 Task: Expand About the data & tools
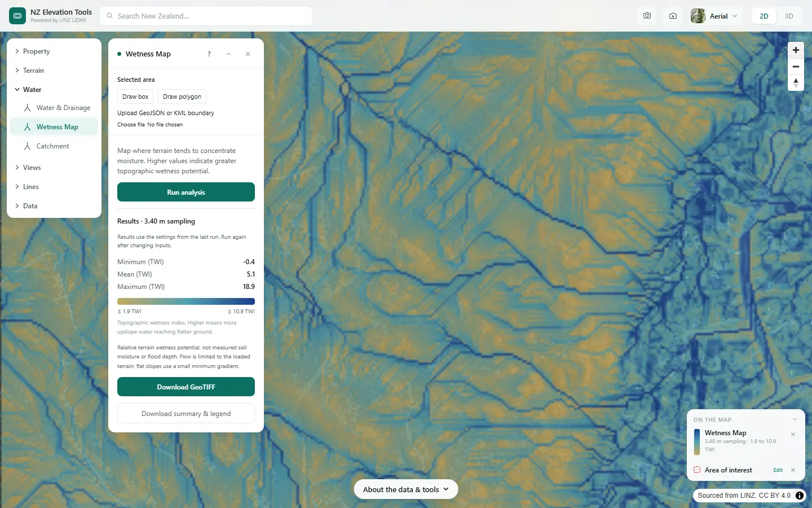coord(406,489)
